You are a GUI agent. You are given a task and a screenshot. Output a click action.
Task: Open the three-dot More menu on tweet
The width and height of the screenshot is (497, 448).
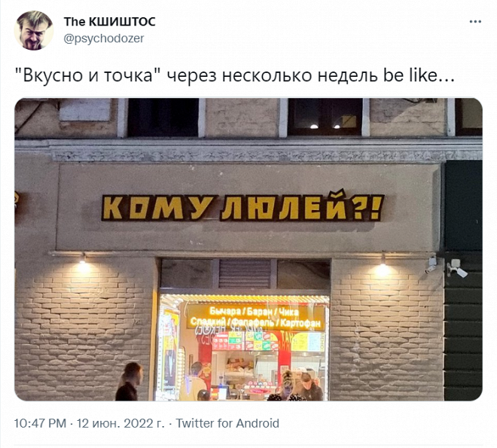click(475, 22)
